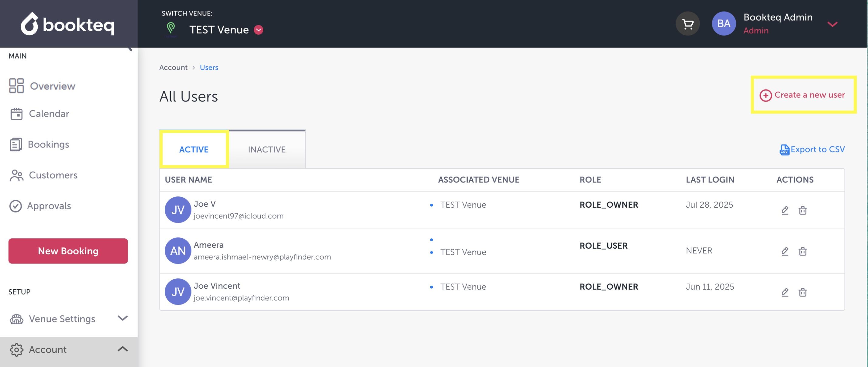Screen dimensions: 868x367
Task: Open the TEST Venue switcher dropdown
Action: point(258,30)
